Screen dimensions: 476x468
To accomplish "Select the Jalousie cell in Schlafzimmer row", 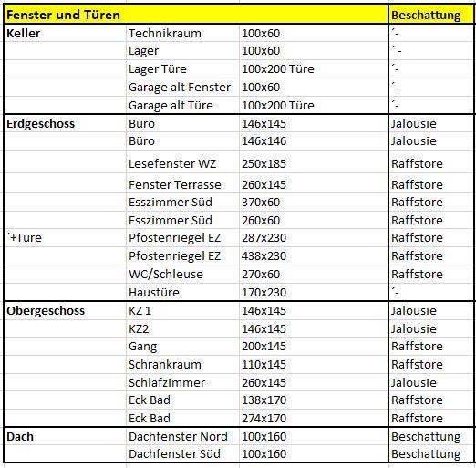I will click(431, 382).
